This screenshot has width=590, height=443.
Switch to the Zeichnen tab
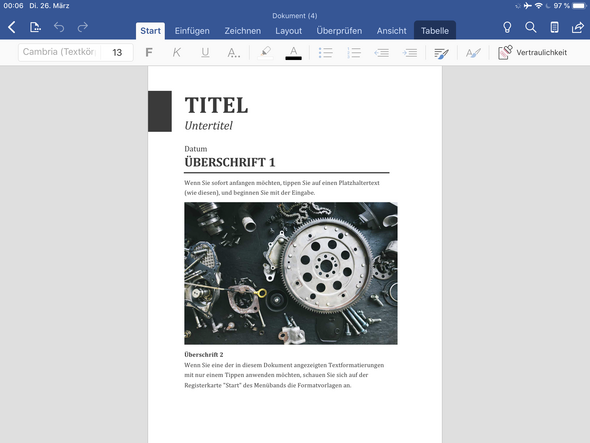point(243,31)
